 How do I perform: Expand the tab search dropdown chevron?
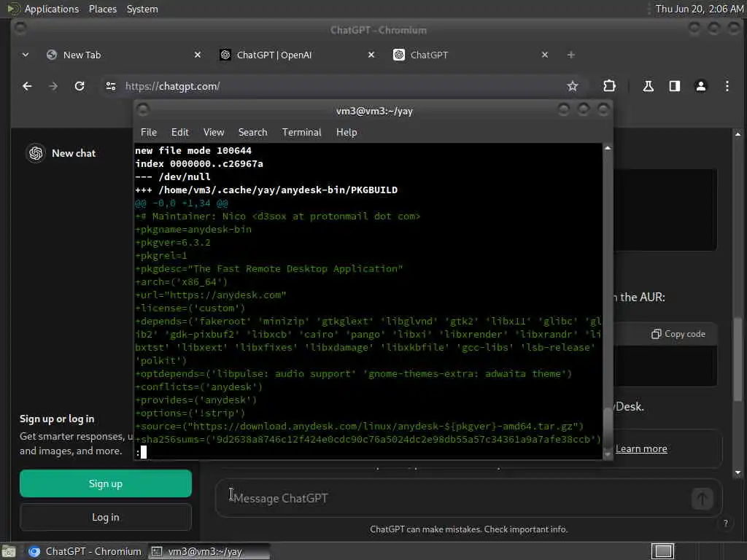[26, 55]
